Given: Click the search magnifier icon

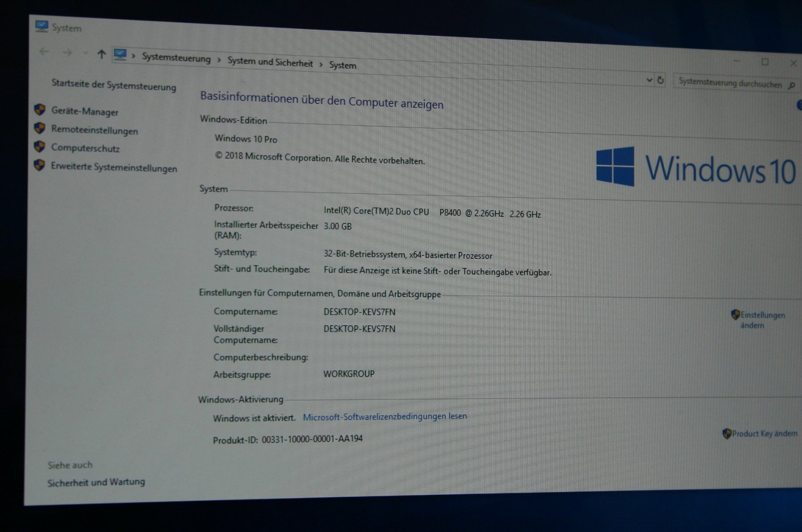Looking at the screenshot, I should (792, 85).
